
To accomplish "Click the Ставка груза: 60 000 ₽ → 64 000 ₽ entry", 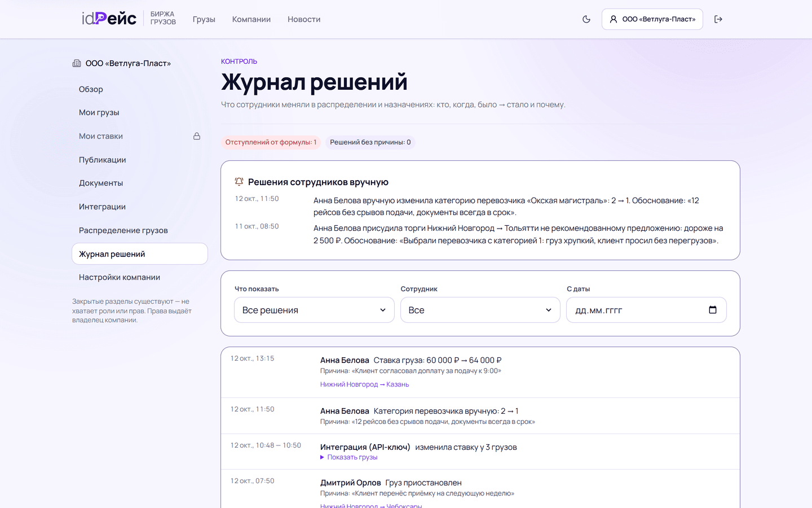I will click(438, 360).
